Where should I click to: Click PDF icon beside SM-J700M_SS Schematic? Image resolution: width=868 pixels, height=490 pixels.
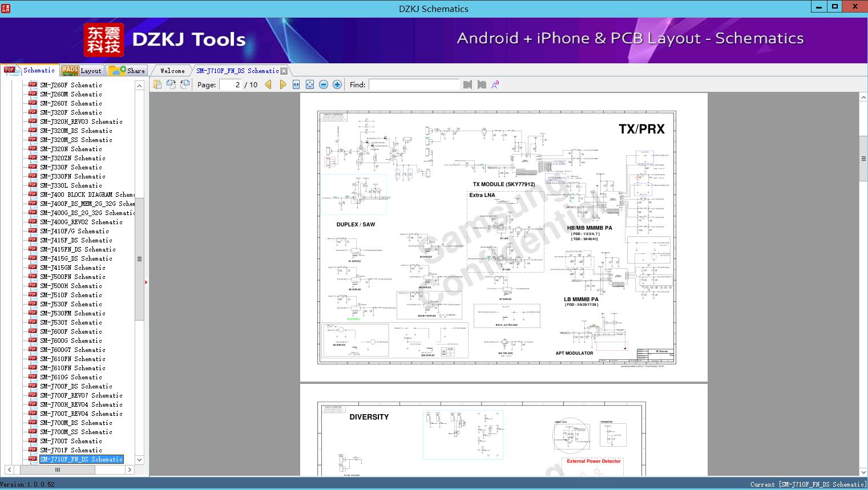33,431
